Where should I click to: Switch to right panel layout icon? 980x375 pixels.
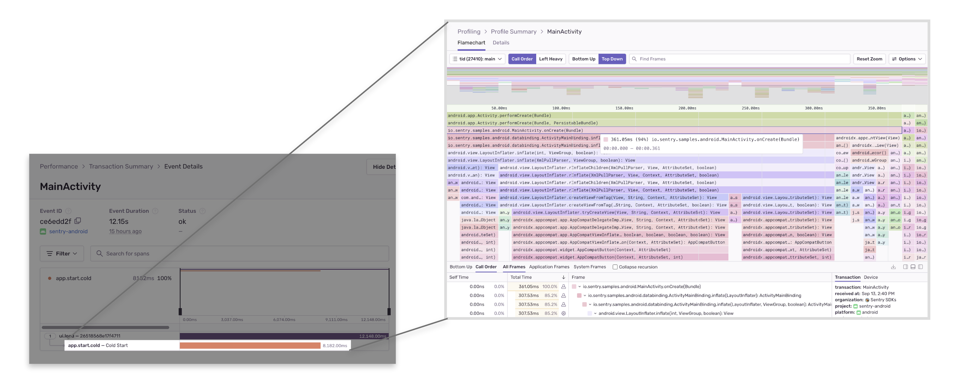(x=920, y=267)
